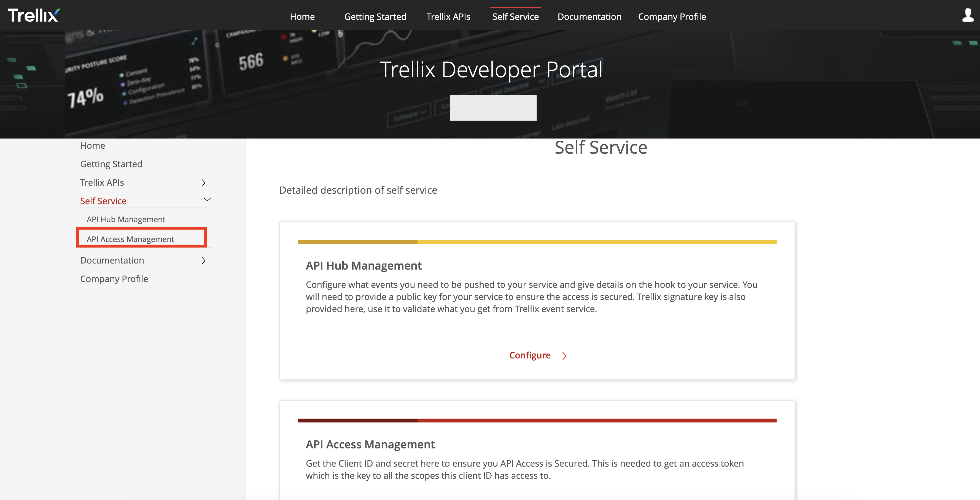Viewport: 980px width, 500px height.
Task: Select Self Service top navigation tab
Action: pyautogui.click(x=515, y=17)
